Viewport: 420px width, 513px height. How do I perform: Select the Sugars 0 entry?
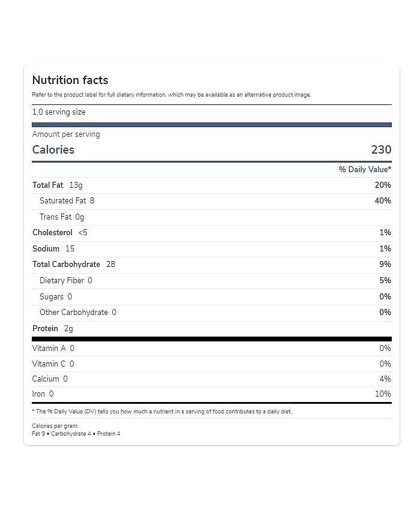click(x=56, y=297)
